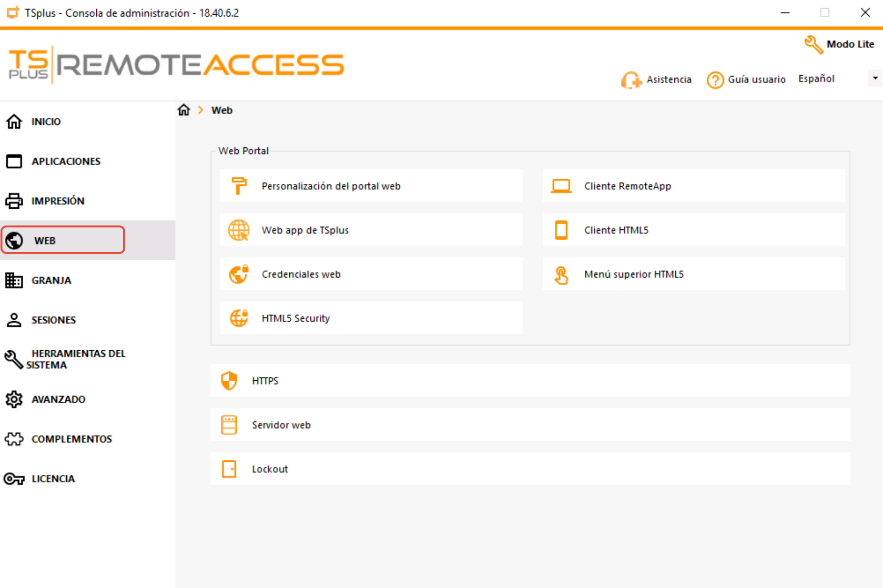This screenshot has width=883, height=588.
Task: Switch to Modo Lite
Action: [840, 44]
